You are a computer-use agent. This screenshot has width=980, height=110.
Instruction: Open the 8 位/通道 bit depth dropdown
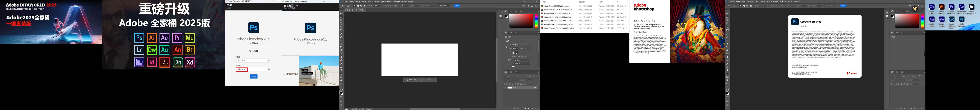click(521, 63)
